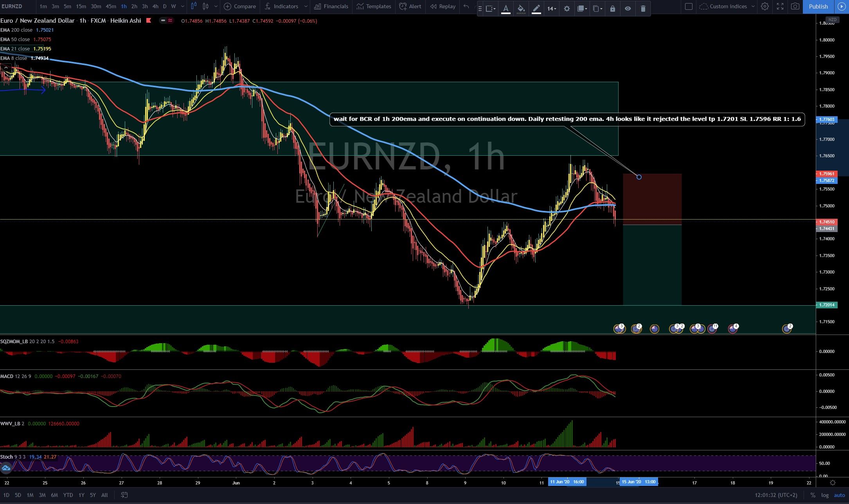849x504 pixels.
Task: Open indicator Templates
Action: (374, 6)
